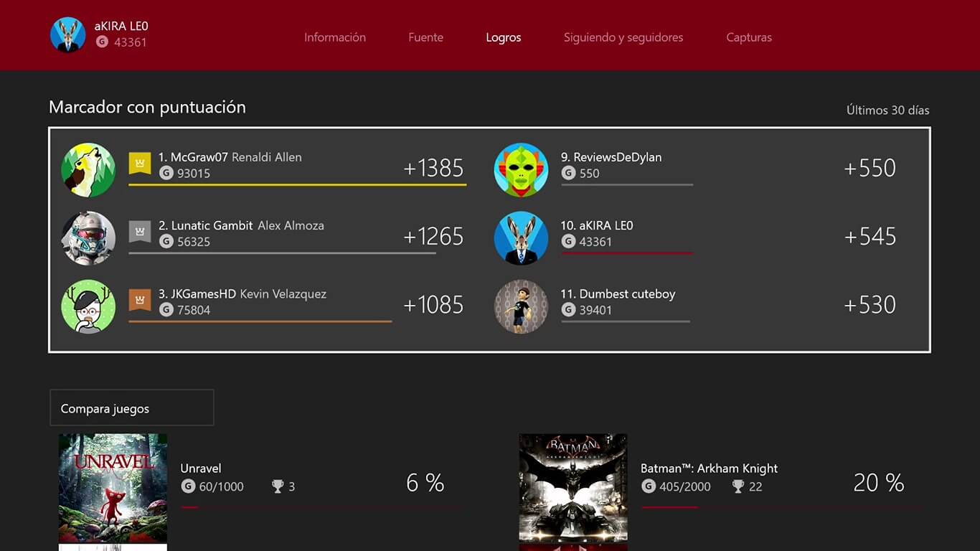Click Gamerscore icon next to 60/1000
This screenshot has height=551, width=980.
tap(188, 486)
